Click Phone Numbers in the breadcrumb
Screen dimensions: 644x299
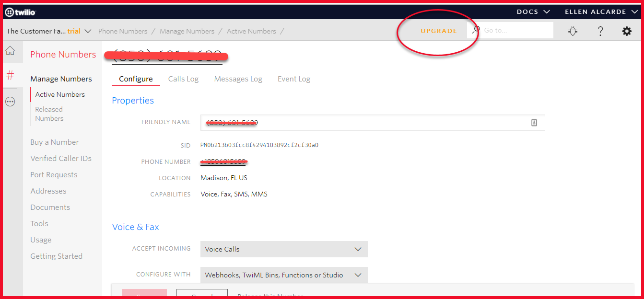pos(123,31)
